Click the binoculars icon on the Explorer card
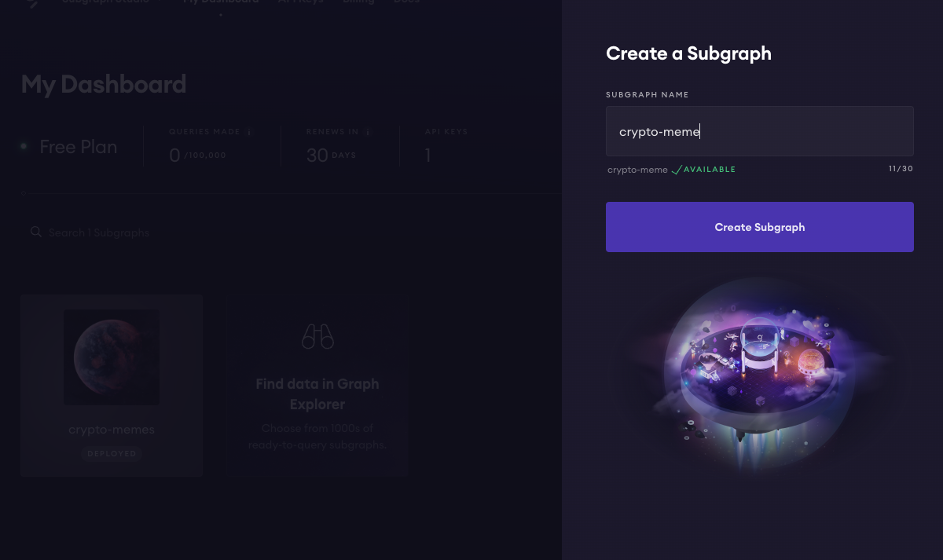This screenshot has width=943, height=560. [x=317, y=337]
